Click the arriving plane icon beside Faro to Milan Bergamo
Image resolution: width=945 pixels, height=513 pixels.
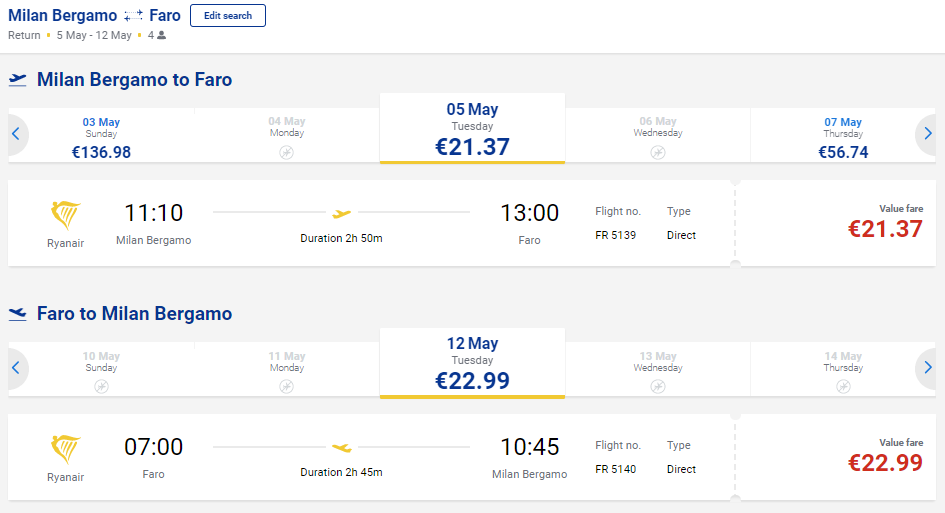pos(18,314)
